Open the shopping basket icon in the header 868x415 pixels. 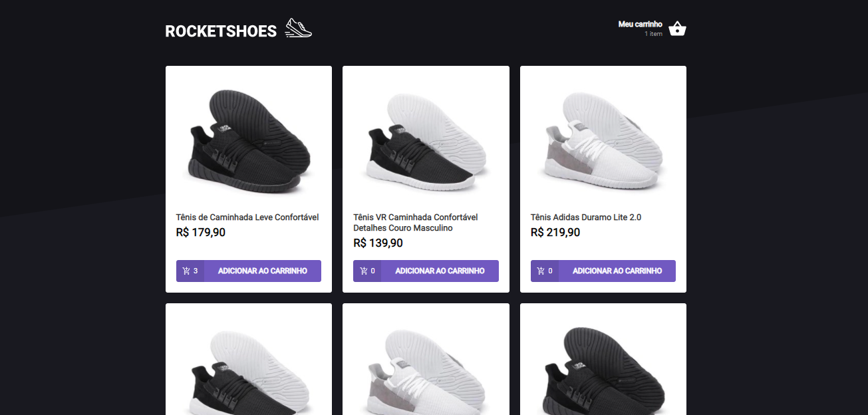[x=677, y=28]
